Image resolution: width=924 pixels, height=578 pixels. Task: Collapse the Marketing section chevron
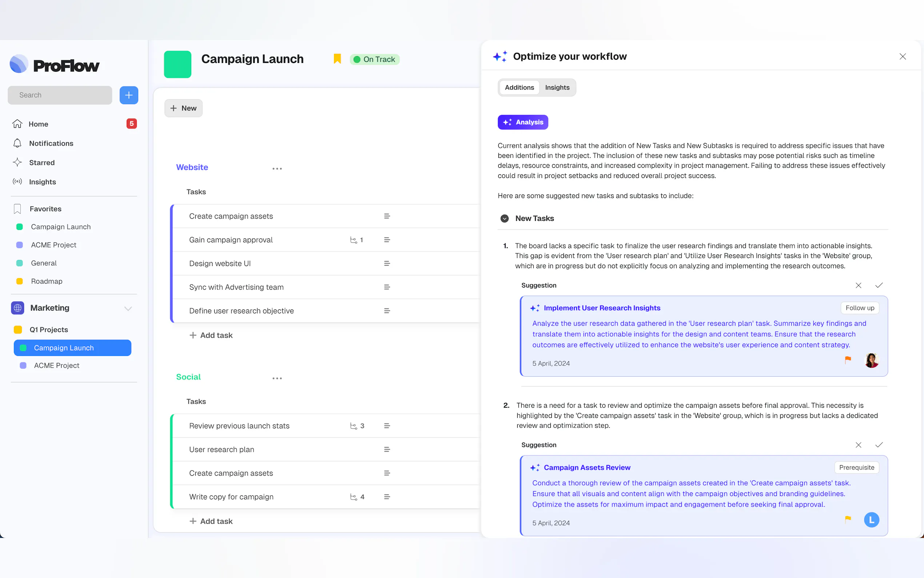click(x=128, y=308)
